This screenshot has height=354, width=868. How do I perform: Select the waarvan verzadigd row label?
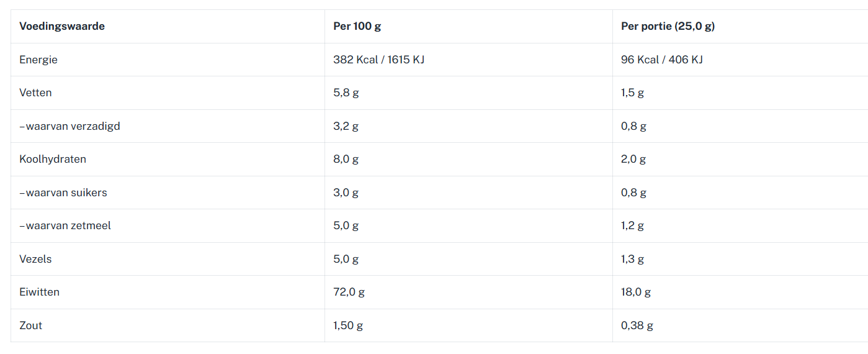click(x=70, y=126)
